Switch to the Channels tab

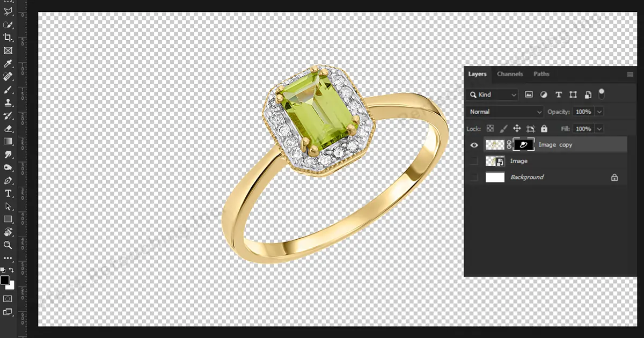tap(510, 74)
